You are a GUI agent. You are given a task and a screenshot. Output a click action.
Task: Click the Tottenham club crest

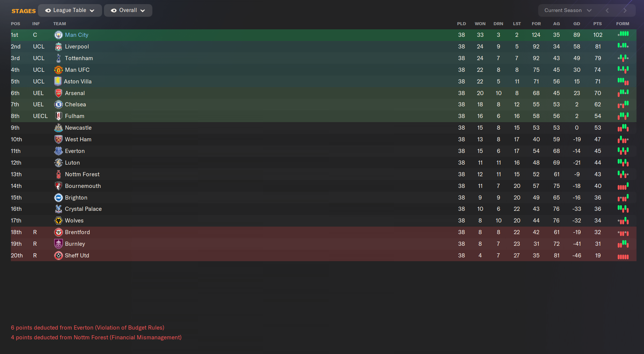coord(59,58)
